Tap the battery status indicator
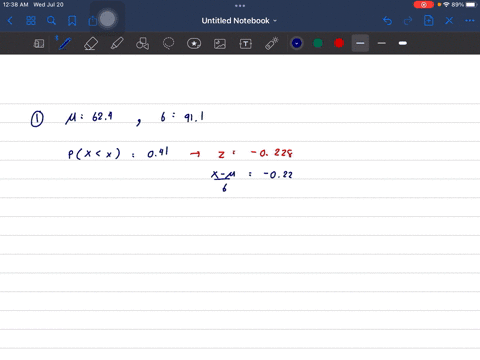This screenshot has height=360, width=480. 465,5
